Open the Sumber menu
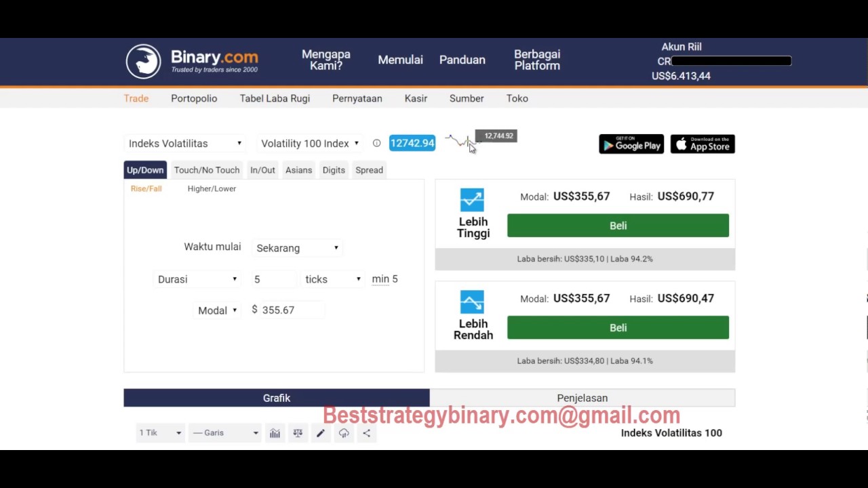 pos(467,98)
